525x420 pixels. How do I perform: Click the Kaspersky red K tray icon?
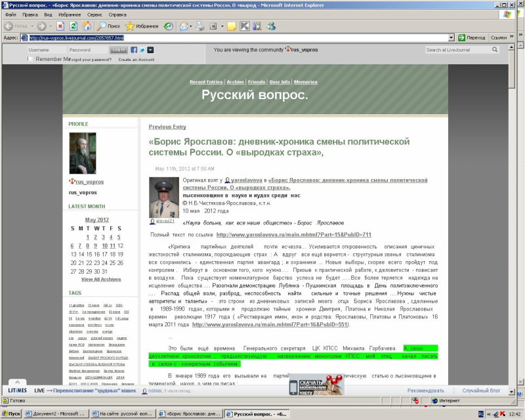click(x=503, y=414)
